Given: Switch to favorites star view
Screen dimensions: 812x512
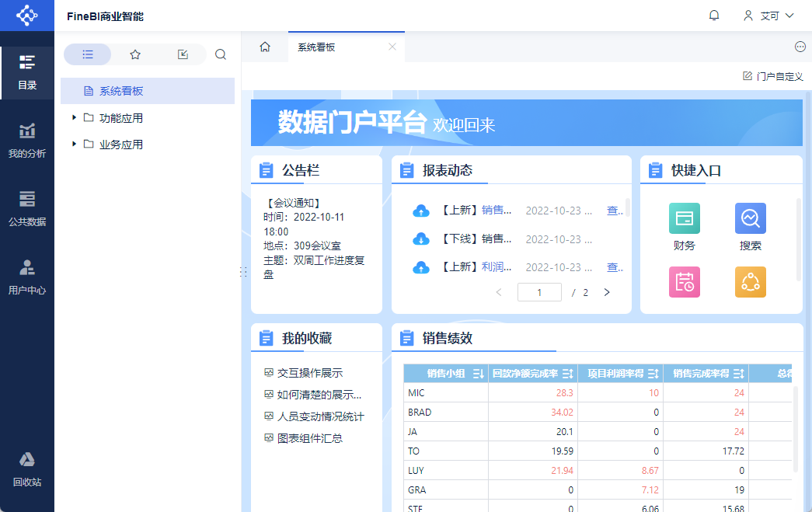Looking at the screenshot, I should (135, 54).
